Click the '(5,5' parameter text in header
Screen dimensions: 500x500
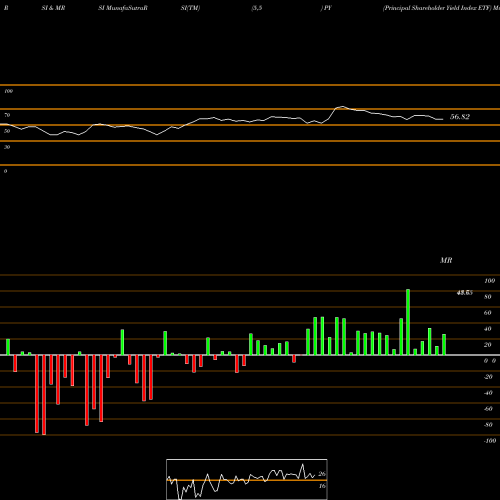(x=257, y=8)
